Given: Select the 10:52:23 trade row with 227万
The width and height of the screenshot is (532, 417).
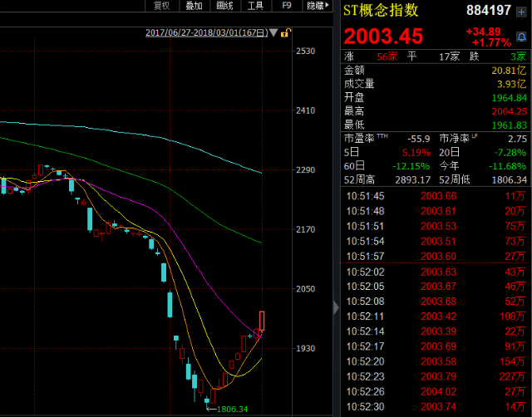Looking at the screenshot, I should 436,376.
